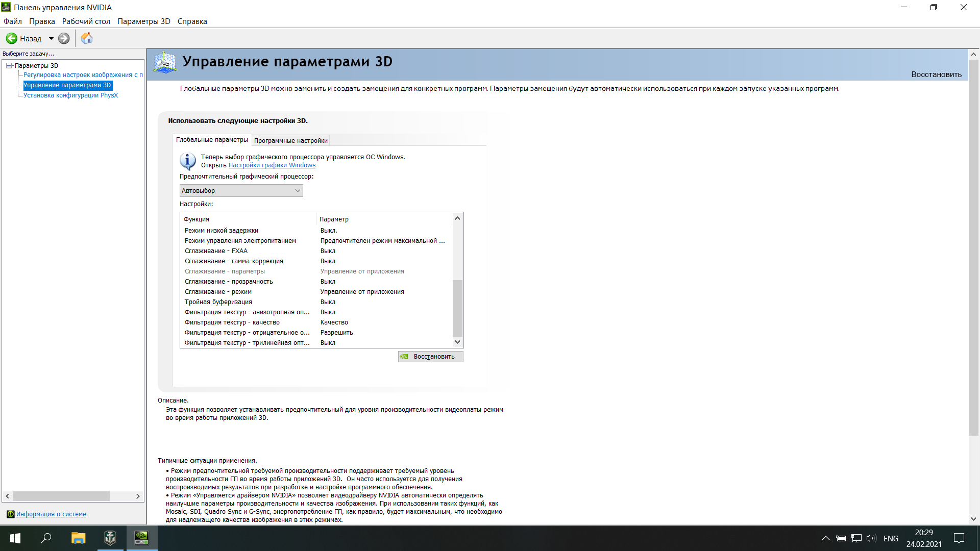This screenshot has width=980, height=551.
Task: Select Фильтрация текстур - трилинейная row
Action: pos(316,343)
